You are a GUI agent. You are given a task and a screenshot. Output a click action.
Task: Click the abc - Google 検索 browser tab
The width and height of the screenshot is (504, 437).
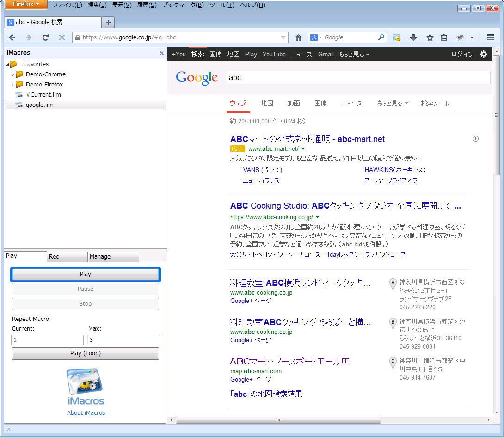[x=53, y=22]
